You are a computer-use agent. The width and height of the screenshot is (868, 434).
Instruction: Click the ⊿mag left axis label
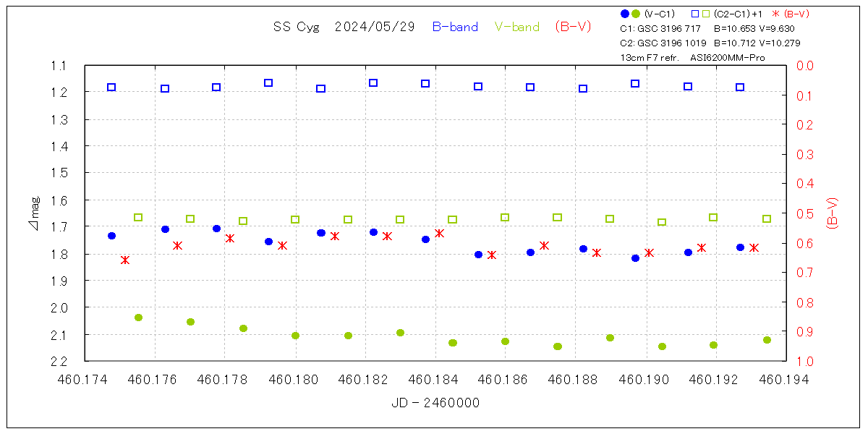coord(35,213)
